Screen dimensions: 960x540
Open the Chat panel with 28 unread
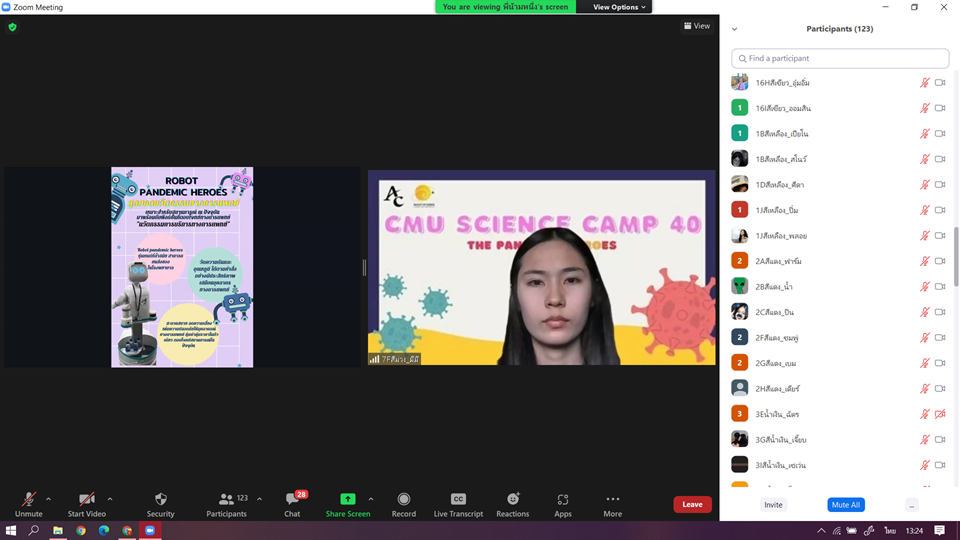click(x=292, y=503)
